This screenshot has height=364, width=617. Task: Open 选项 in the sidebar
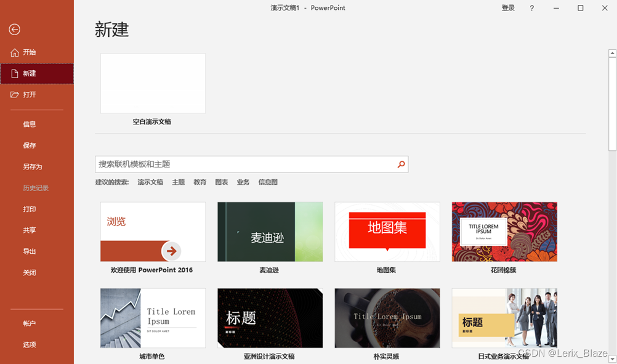[30, 345]
